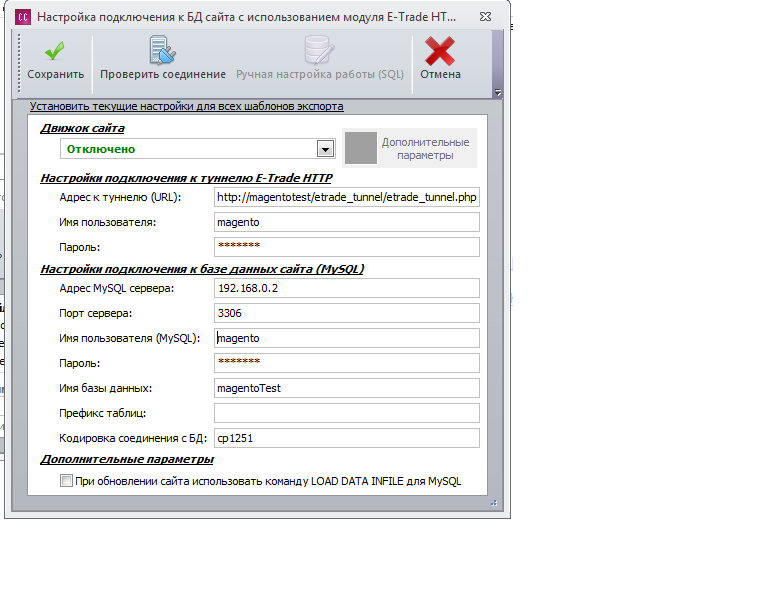Click the MySQL username field
768x614 pixels.
(347, 338)
